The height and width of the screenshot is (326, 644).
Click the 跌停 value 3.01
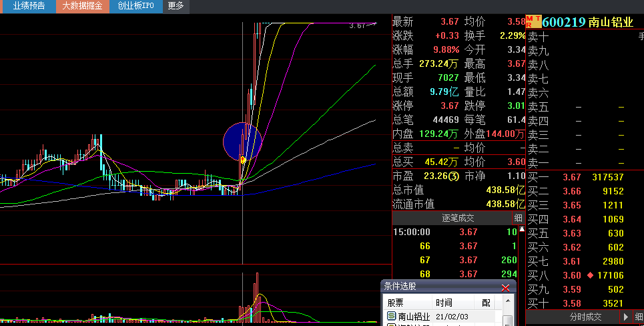point(517,106)
